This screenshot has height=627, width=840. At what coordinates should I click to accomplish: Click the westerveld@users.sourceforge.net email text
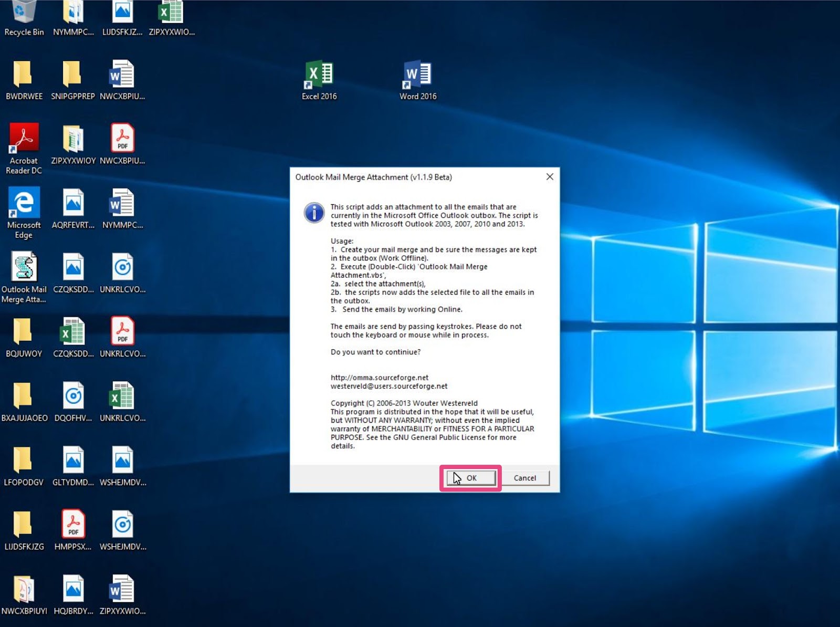click(389, 386)
